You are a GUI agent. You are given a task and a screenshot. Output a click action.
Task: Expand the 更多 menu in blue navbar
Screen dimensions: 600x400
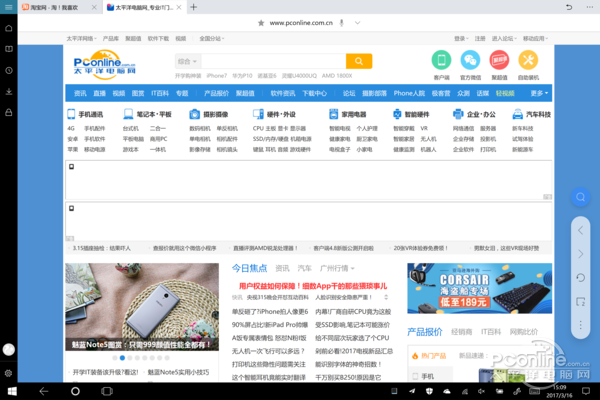(x=539, y=93)
